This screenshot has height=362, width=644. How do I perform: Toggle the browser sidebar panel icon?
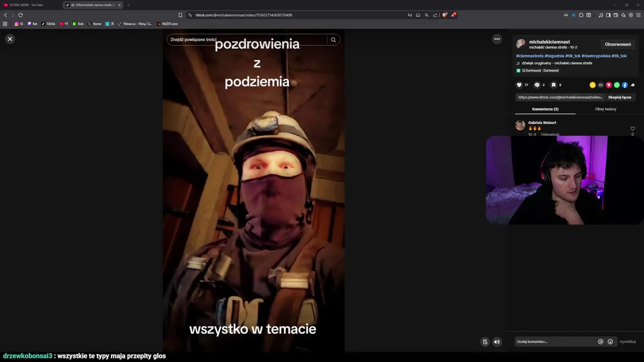[608, 15]
